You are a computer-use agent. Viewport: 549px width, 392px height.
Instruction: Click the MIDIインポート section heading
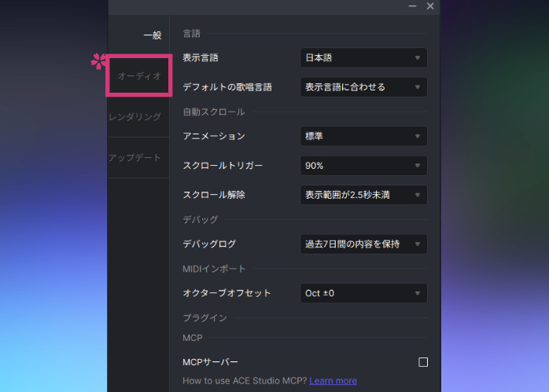(x=214, y=269)
